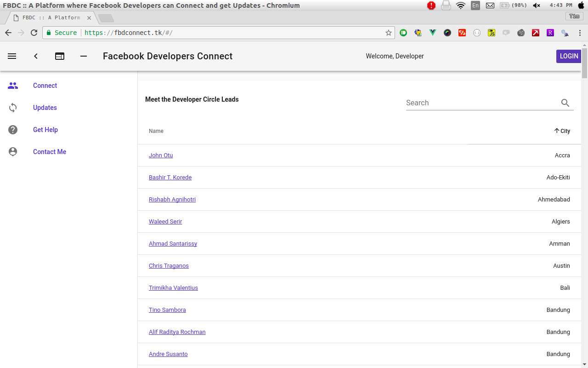Image resolution: width=588 pixels, height=368 pixels.
Task: Open Alif Raditya Rochman's profile link
Action: [177, 332]
